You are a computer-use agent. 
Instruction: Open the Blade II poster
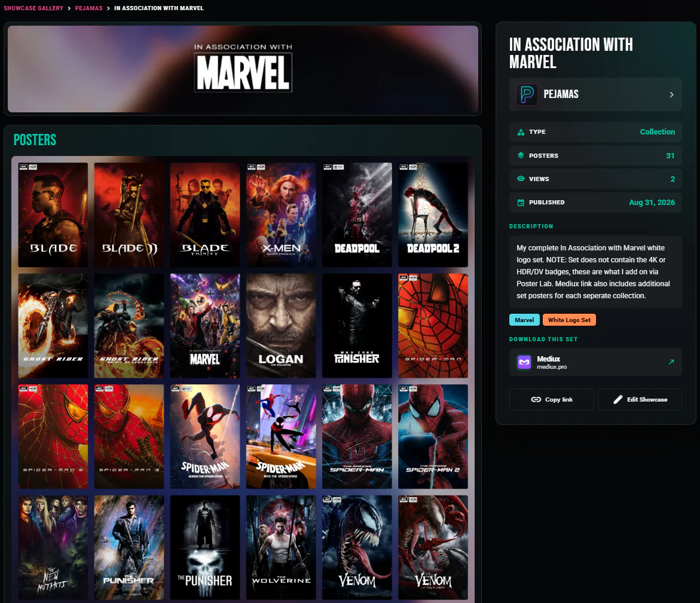[x=129, y=215]
